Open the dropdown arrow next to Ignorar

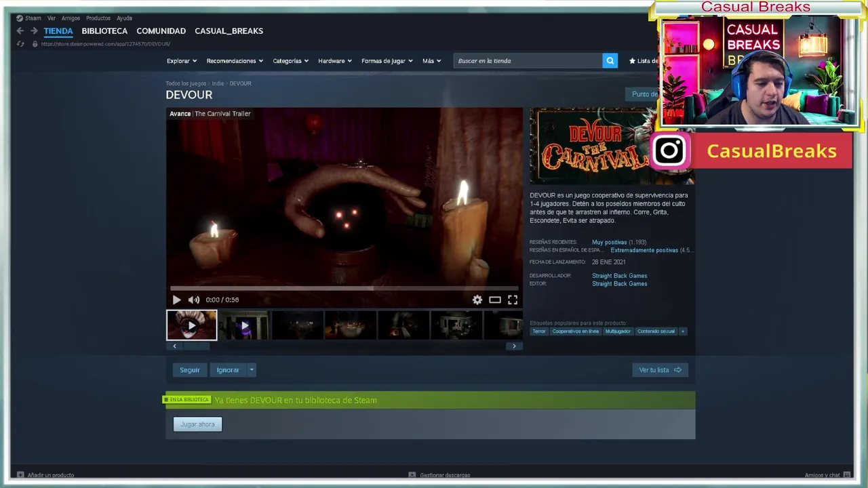pos(252,370)
